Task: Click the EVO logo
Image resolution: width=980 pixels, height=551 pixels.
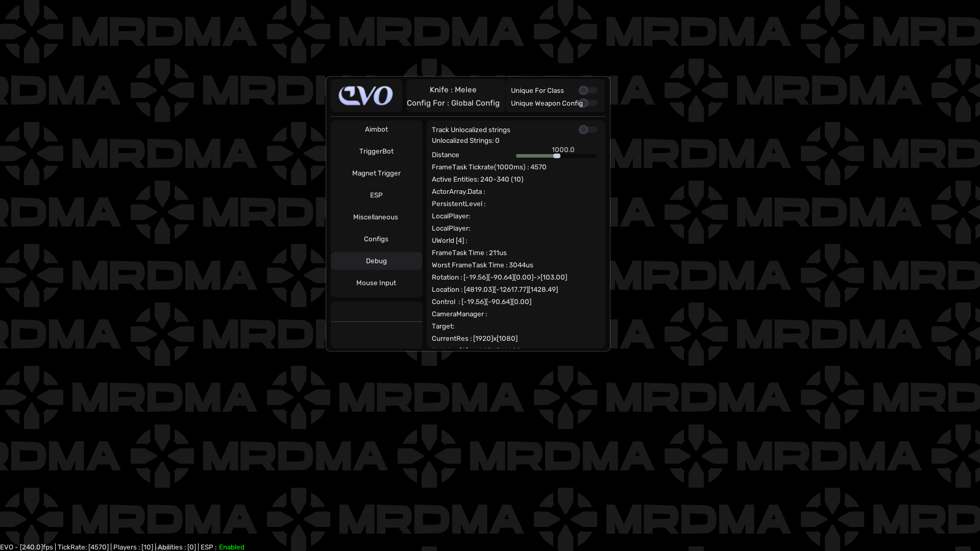Action: [366, 95]
